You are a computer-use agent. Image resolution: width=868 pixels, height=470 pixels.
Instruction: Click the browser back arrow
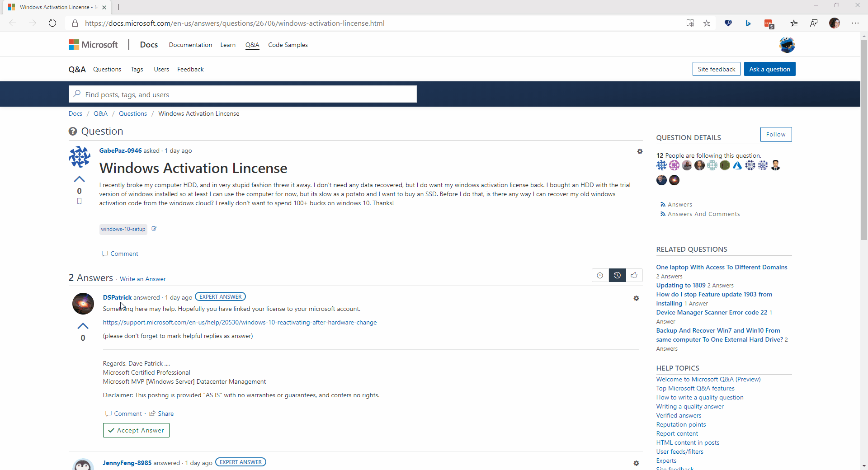13,23
